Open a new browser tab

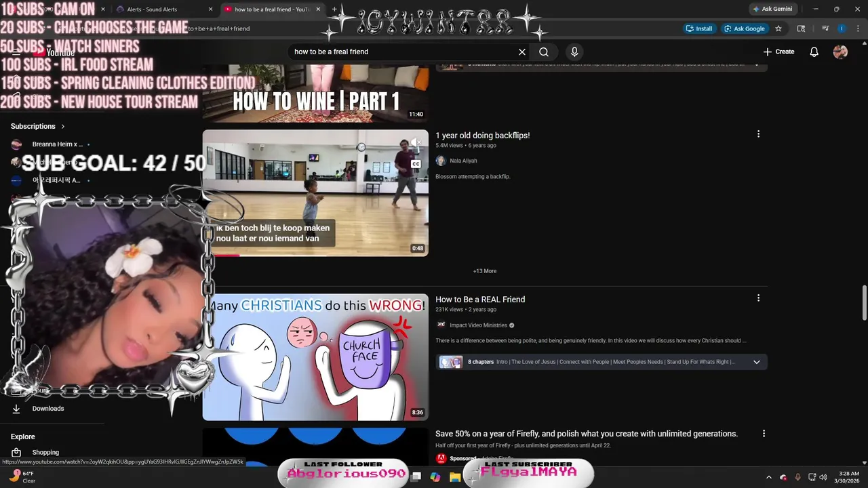[x=334, y=9]
